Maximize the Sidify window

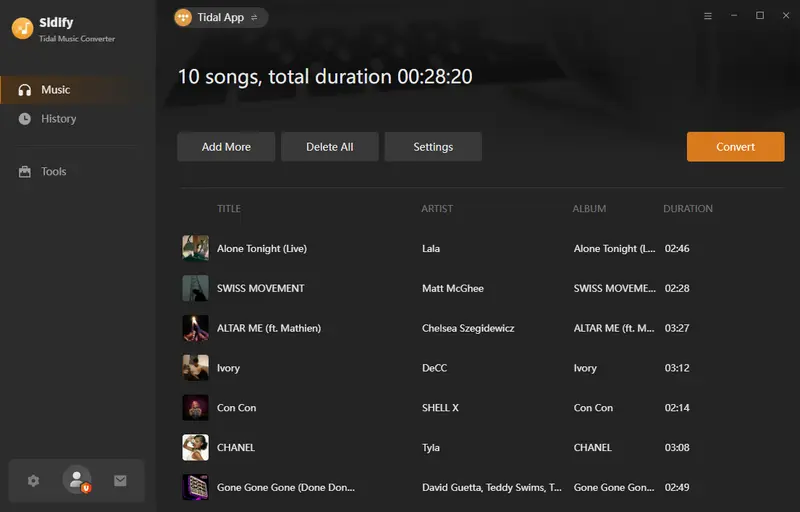coord(760,15)
